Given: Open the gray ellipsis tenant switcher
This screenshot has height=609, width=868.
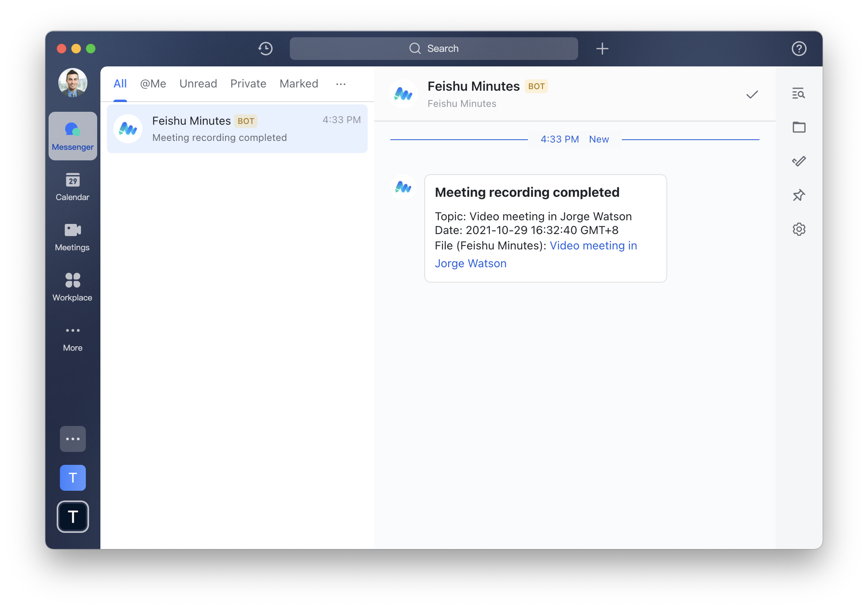Looking at the screenshot, I should [x=72, y=439].
